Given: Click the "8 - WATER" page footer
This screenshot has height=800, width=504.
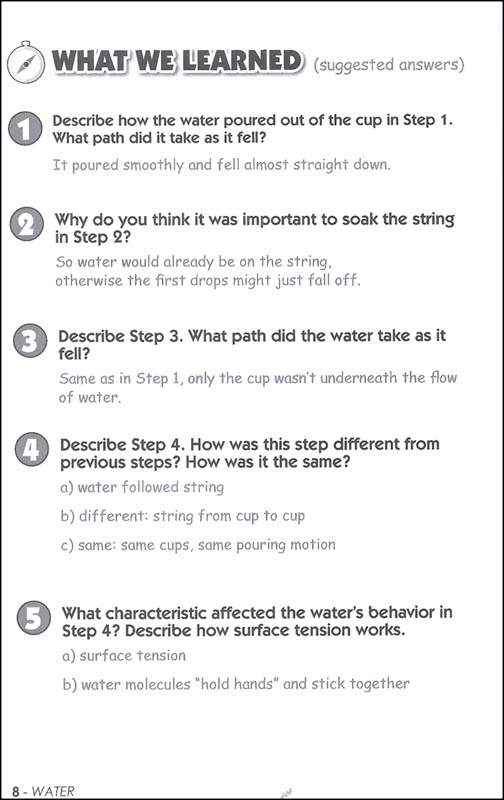Looking at the screenshot, I should (x=43, y=791).
